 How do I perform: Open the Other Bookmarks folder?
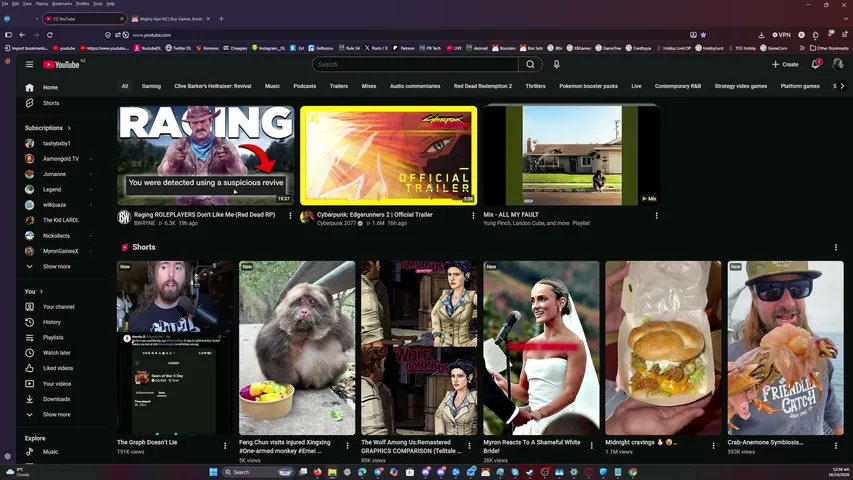point(829,48)
